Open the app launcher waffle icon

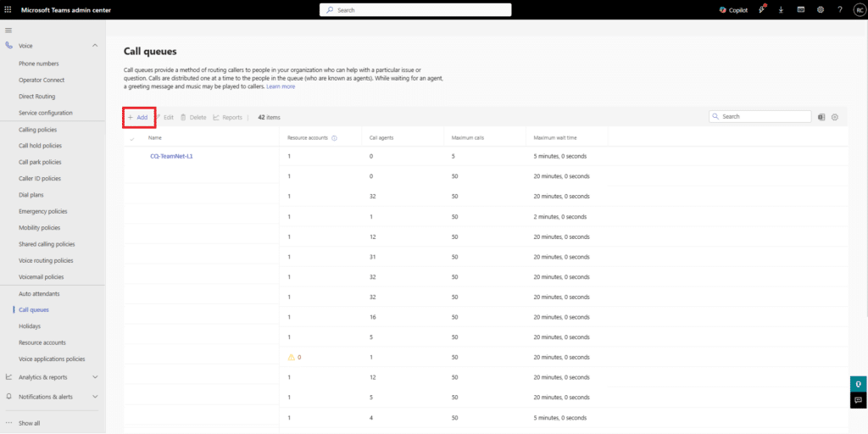click(8, 9)
